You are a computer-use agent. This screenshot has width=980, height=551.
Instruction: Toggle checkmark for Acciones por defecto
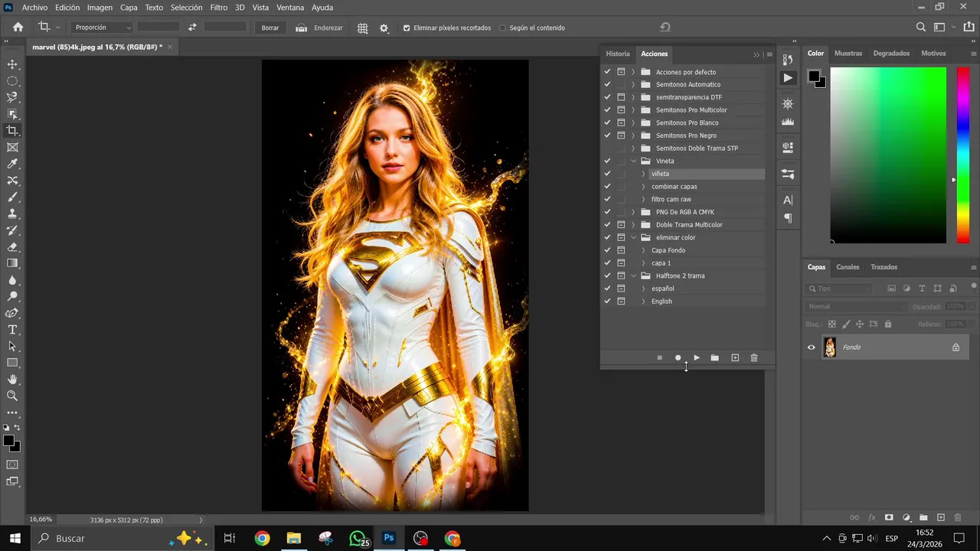607,72
